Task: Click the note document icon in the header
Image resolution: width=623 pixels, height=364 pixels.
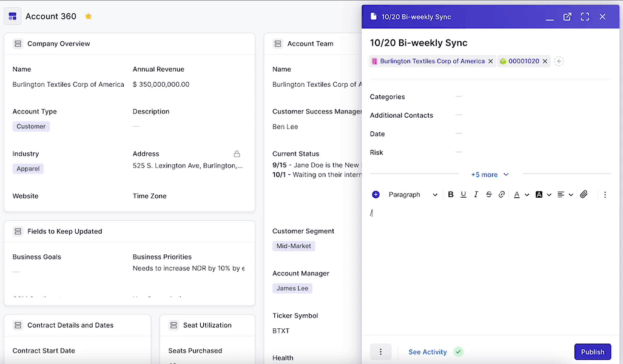Action: [373, 16]
